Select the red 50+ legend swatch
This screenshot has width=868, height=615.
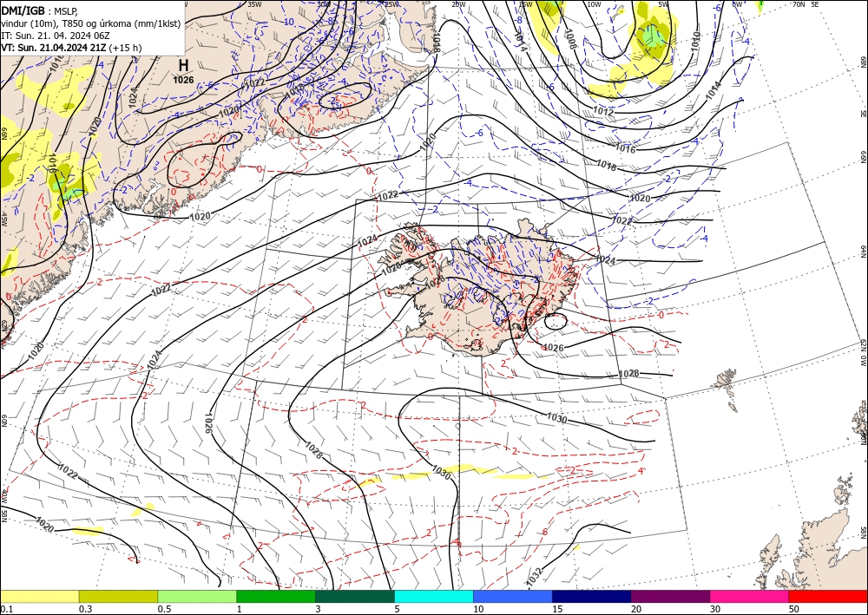coord(828,596)
